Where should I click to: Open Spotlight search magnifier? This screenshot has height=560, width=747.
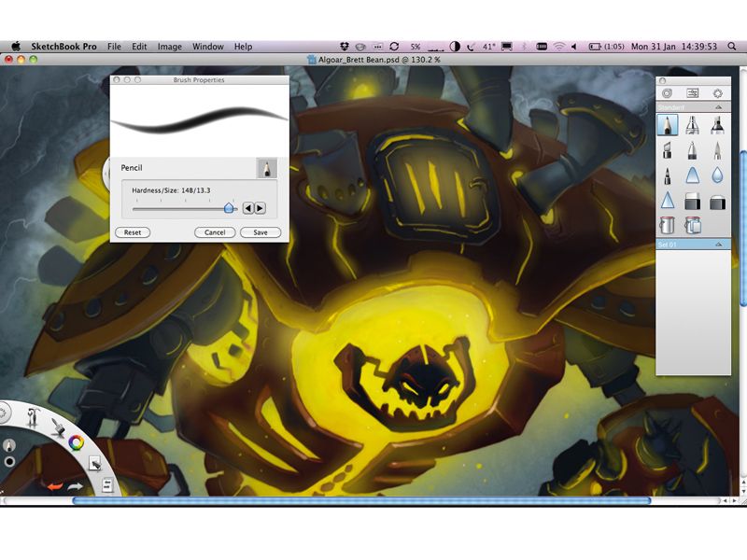(732, 46)
